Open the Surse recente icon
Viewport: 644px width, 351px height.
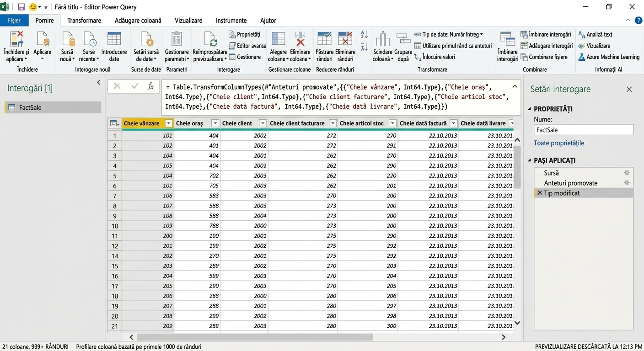(89, 39)
